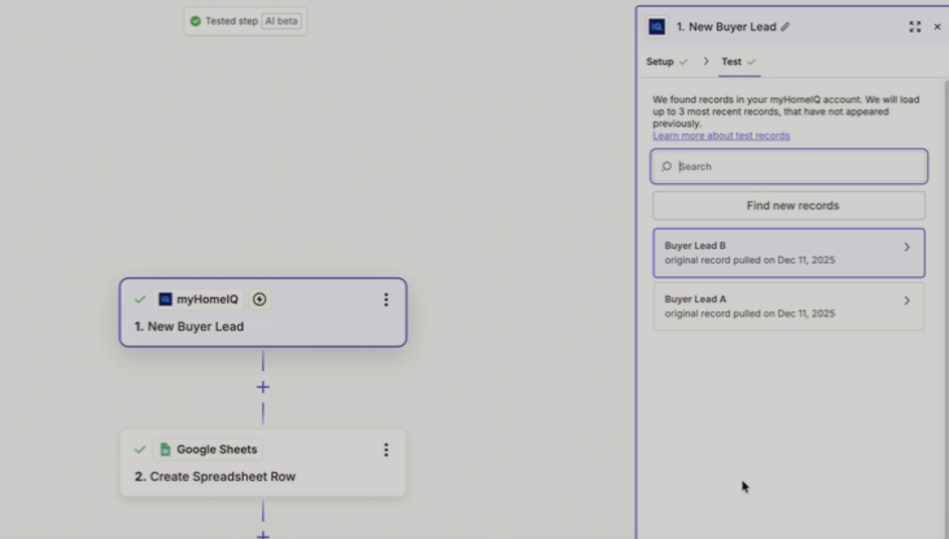Open three-dot menu on Google Sheets step

pyautogui.click(x=386, y=450)
